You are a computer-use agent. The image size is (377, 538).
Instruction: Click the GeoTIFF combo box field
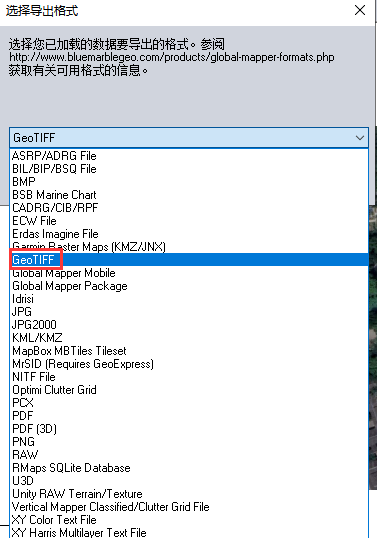(189, 138)
